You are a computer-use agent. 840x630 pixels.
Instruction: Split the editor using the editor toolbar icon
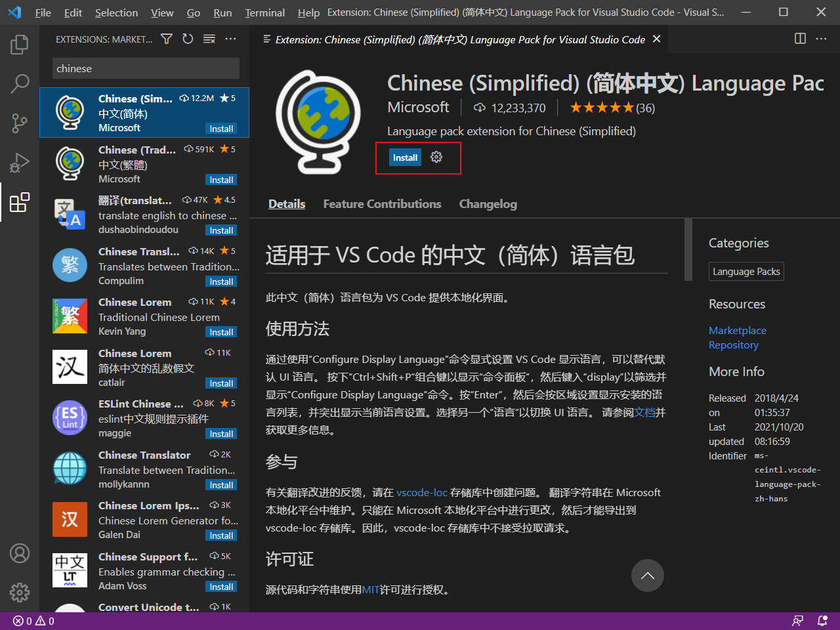tap(800, 39)
